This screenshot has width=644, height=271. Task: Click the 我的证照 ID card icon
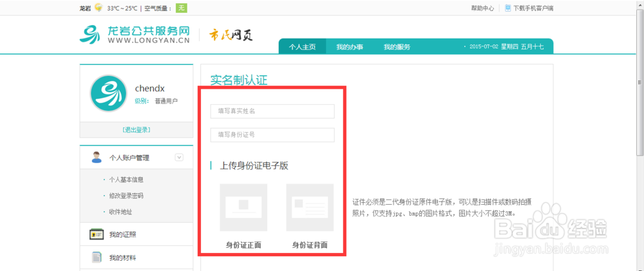(97, 234)
